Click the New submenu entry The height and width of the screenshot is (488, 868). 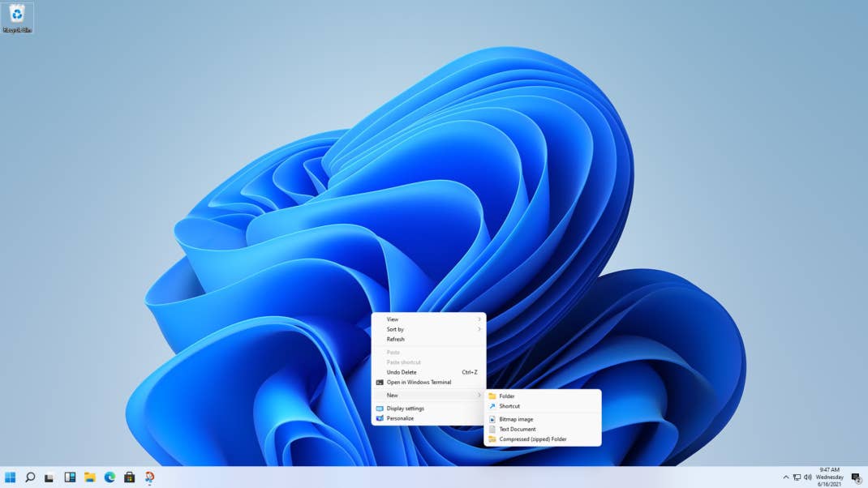click(x=428, y=395)
